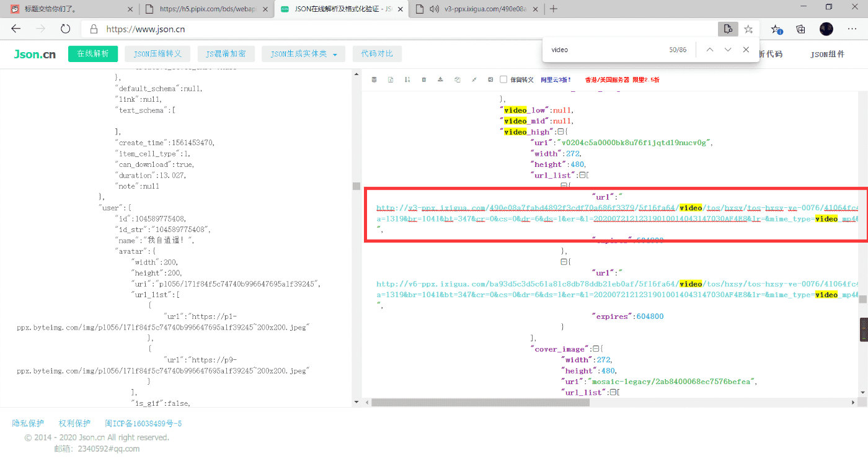
Task: Select the JSON在线解析 browser tab
Action: [340, 9]
